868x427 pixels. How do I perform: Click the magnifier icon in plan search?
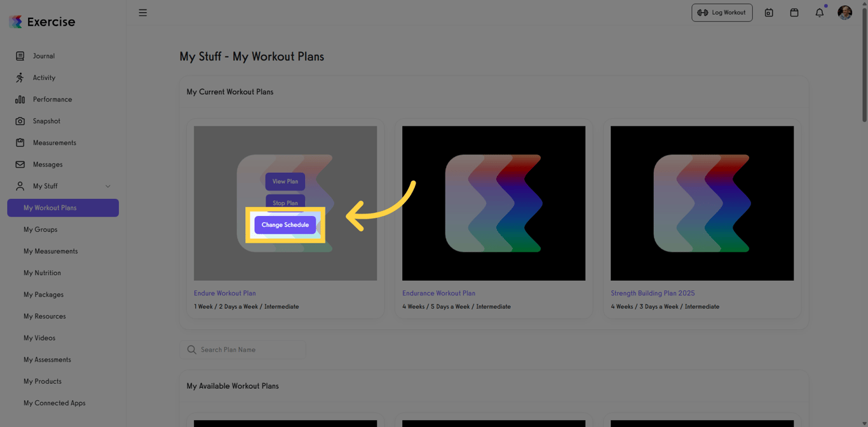point(191,349)
